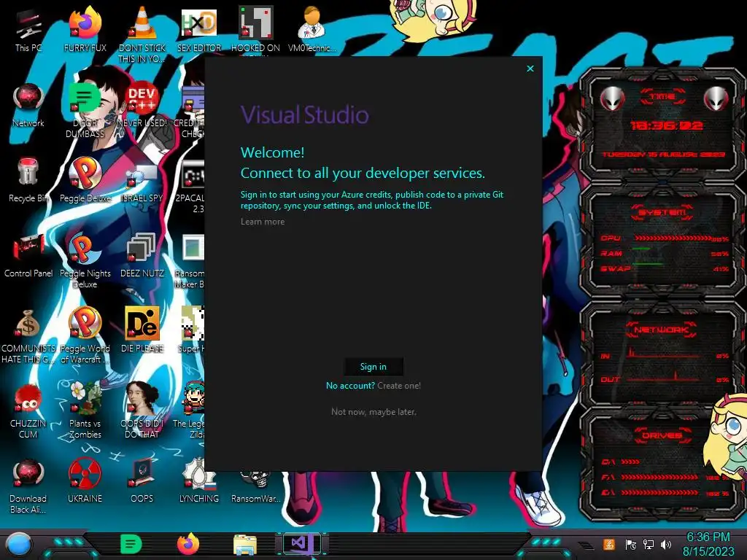Screen dimensions: 747x560
Task: Open File Explorer from the taskbar
Action: pyautogui.click(x=245, y=545)
